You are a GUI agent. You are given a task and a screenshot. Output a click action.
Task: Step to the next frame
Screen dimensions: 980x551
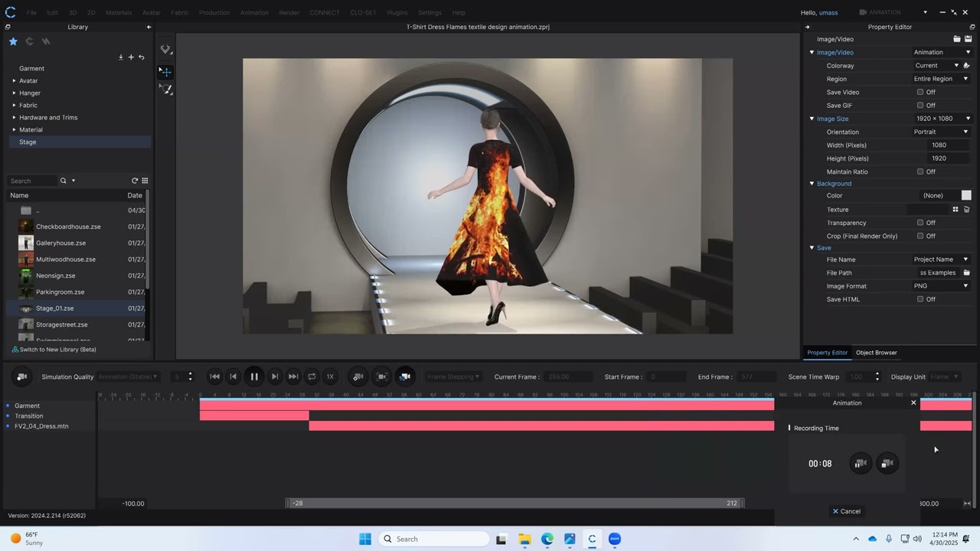[x=275, y=377]
